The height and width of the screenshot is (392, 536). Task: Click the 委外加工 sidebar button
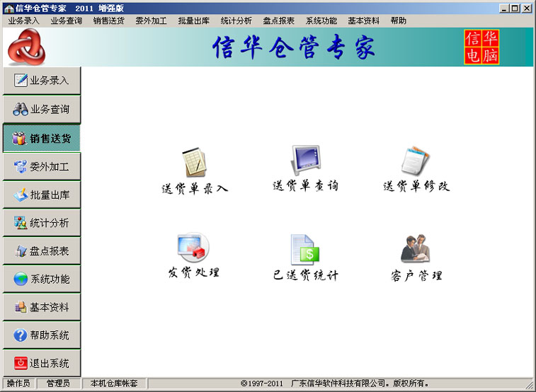pos(42,166)
